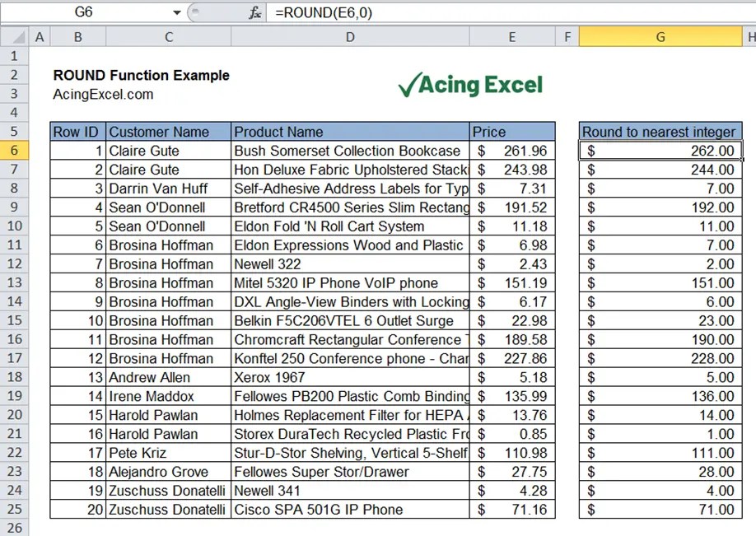The image size is (756, 536).
Task: Select rounded value 151.00
Action: pos(660,282)
